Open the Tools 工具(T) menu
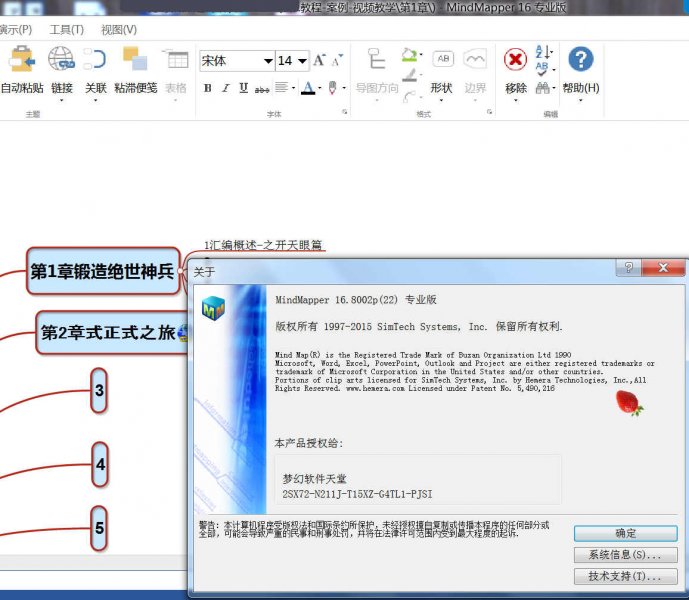This screenshot has width=689, height=600. 66,30
